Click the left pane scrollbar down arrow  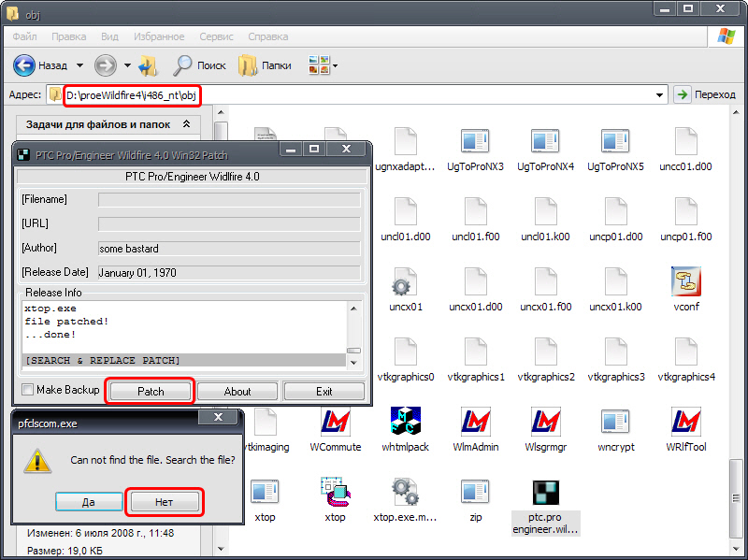pyautogui.click(x=221, y=549)
